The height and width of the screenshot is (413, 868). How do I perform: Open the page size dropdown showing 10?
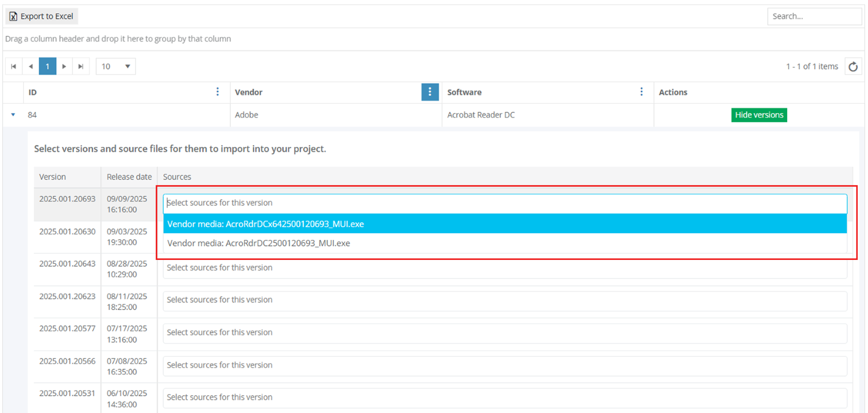[116, 66]
